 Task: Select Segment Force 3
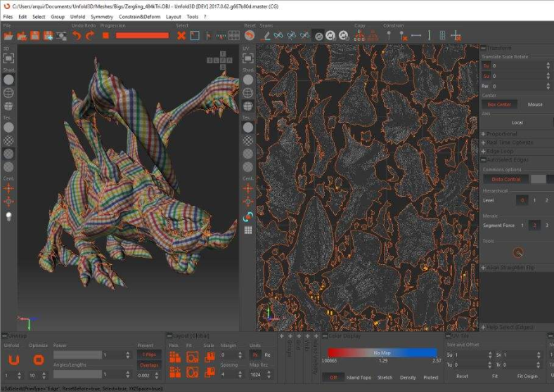click(x=547, y=226)
